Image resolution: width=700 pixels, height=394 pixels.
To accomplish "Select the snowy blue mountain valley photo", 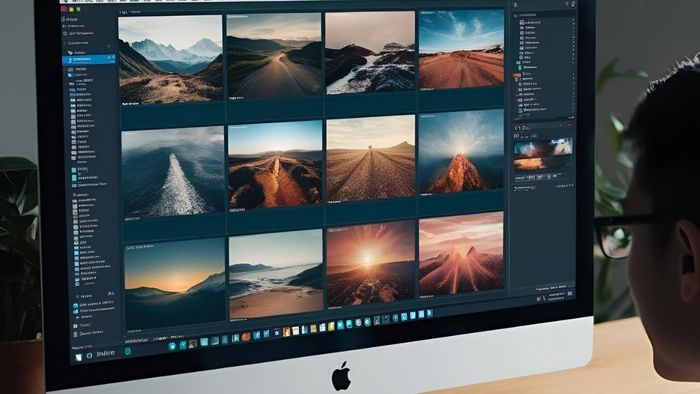I will click(x=170, y=60).
